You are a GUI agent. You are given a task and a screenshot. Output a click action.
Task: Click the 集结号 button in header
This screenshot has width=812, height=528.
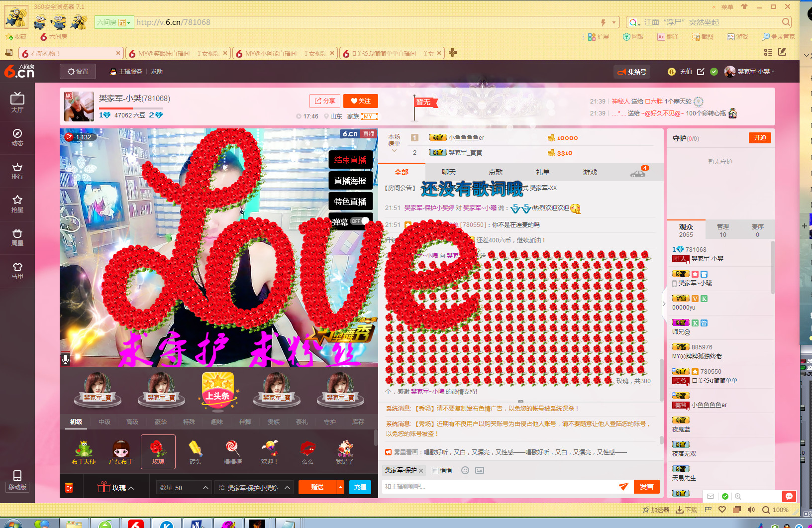pyautogui.click(x=632, y=72)
